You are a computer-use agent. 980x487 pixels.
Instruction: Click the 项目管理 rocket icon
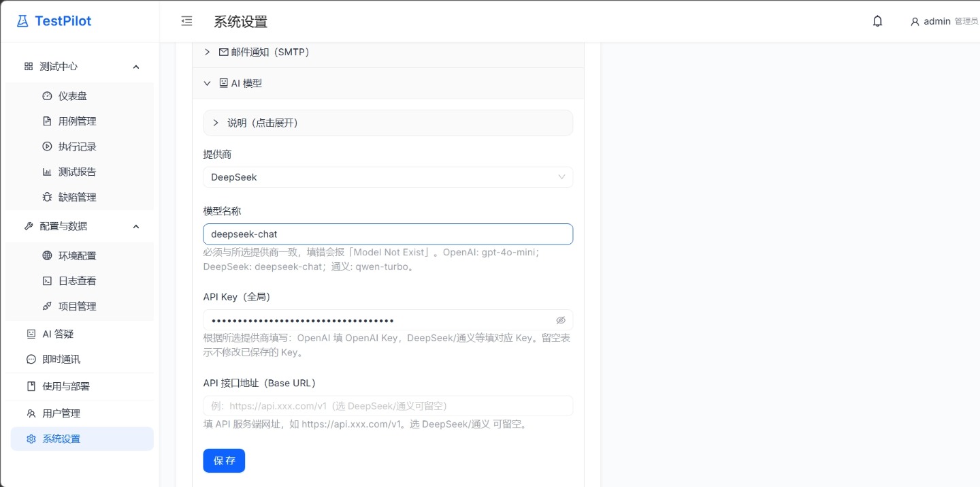[47, 306]
